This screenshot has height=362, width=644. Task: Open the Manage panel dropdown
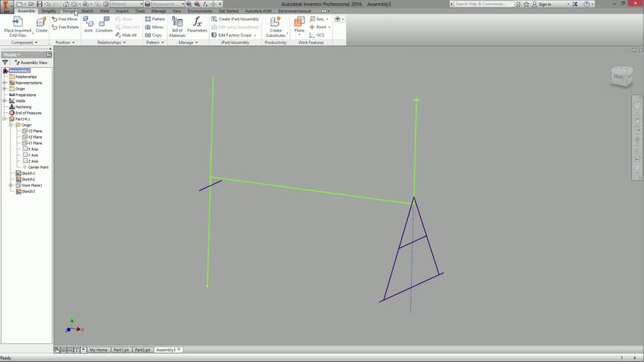click(188, 42)
